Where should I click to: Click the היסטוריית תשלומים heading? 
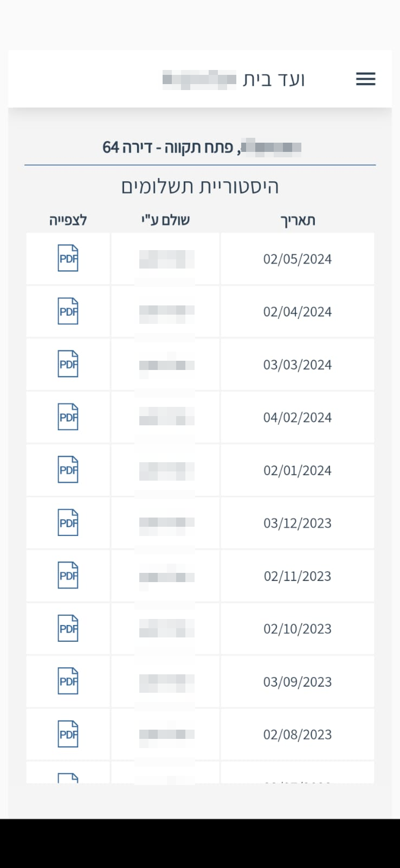coord(200,187)
